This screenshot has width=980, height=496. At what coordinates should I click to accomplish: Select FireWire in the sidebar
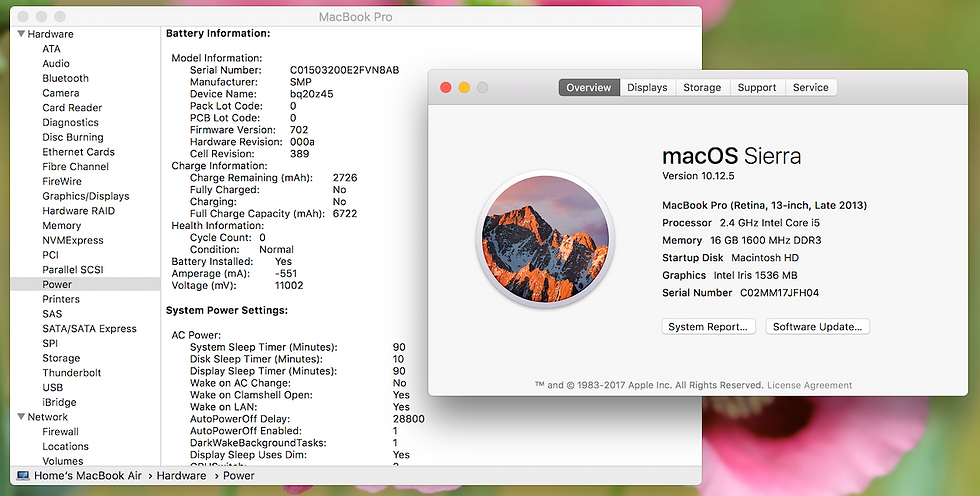61,181
